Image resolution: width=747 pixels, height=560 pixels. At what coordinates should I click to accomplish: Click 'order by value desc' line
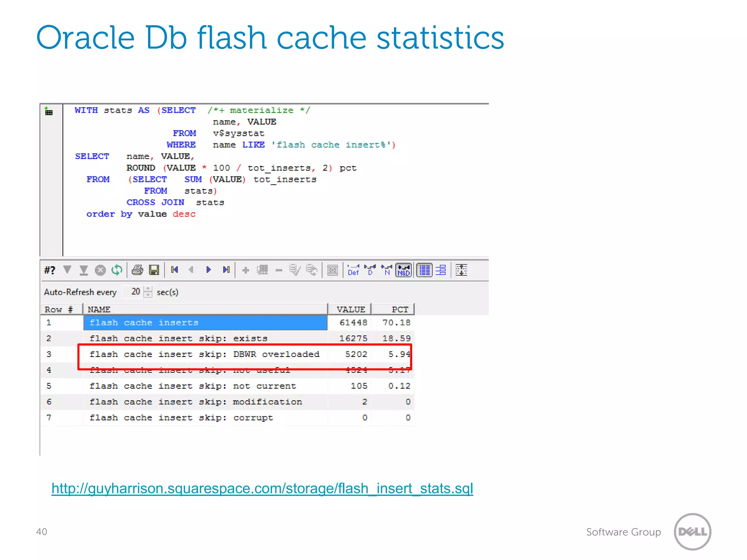coord(141,214)
